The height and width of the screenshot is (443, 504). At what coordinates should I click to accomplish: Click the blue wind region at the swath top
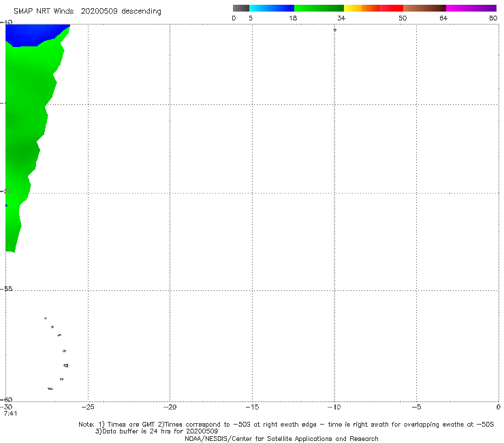(x=32, y=34)
